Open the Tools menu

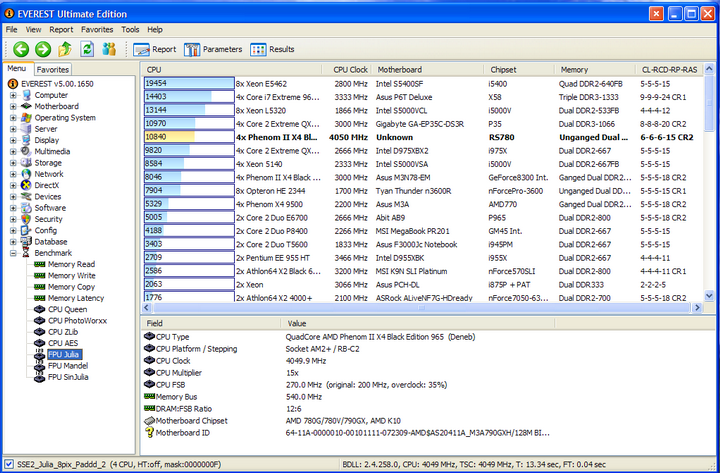click(130, 29)
